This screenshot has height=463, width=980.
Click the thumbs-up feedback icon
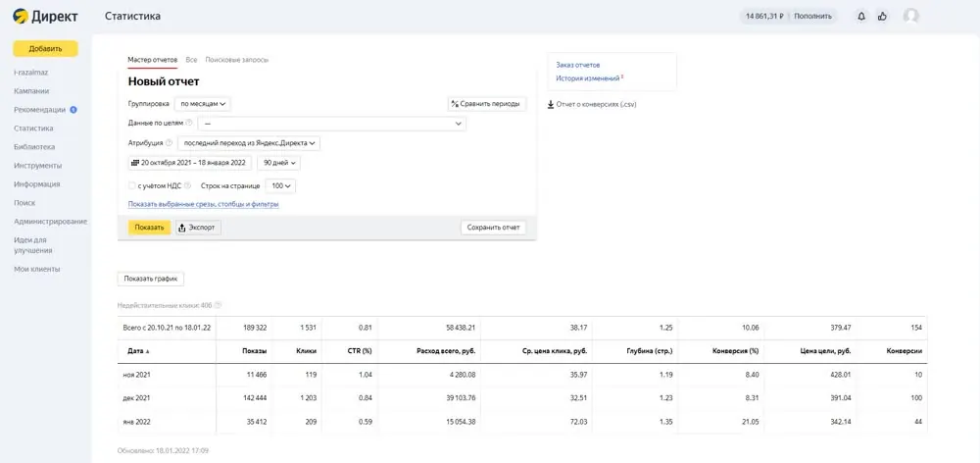tap(882, 17)
